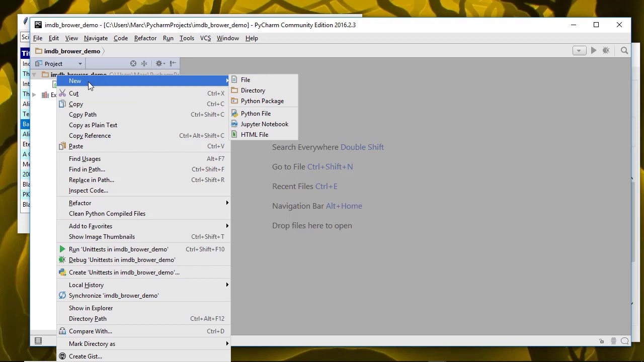The width and height of the screenshot is (644, 362).
Task: Click the toolbar Run play button
Action: [x=594, y=51]
